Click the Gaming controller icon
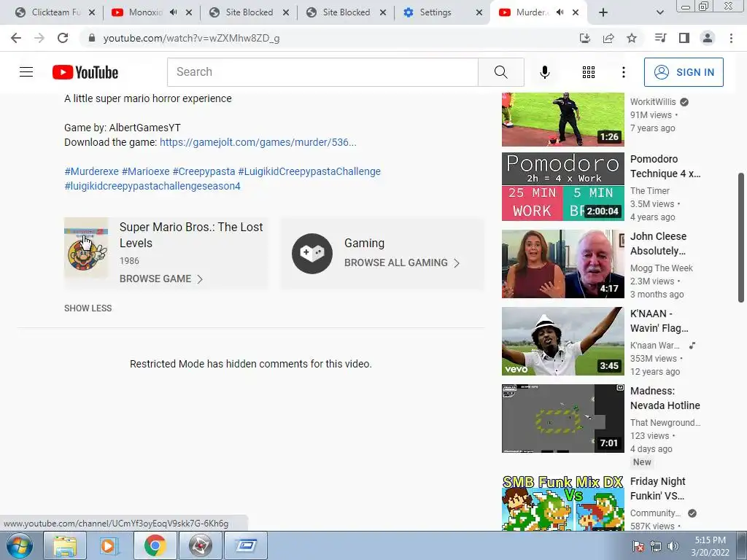The image size is (747, 560). [312, 253]
